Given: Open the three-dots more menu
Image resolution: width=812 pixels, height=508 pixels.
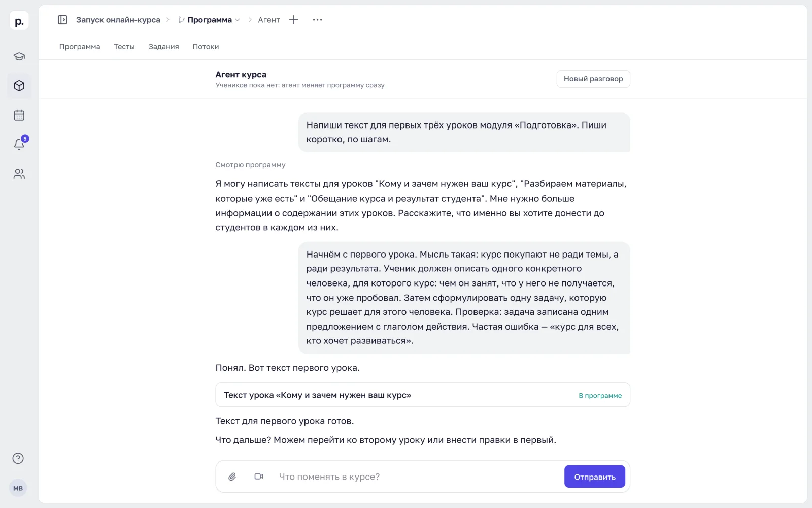Looking at the screenshot, I should [x=318, y=20].
